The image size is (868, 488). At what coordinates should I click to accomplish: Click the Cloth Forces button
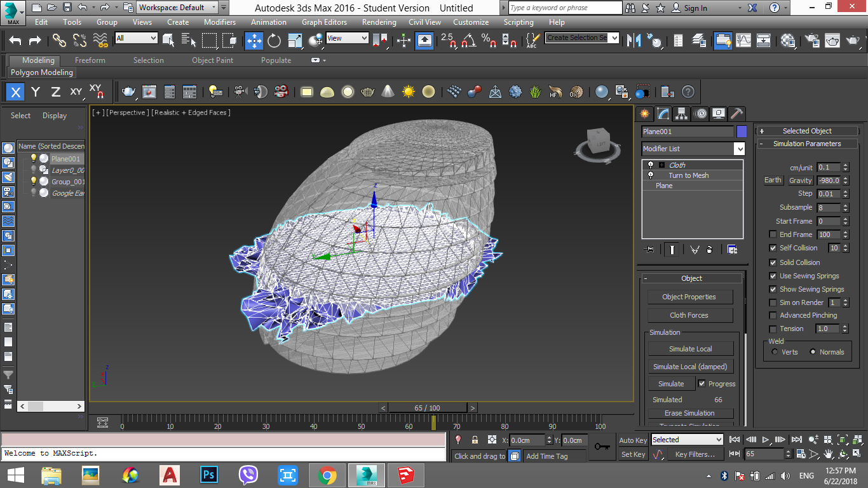[x=689, y=315]
